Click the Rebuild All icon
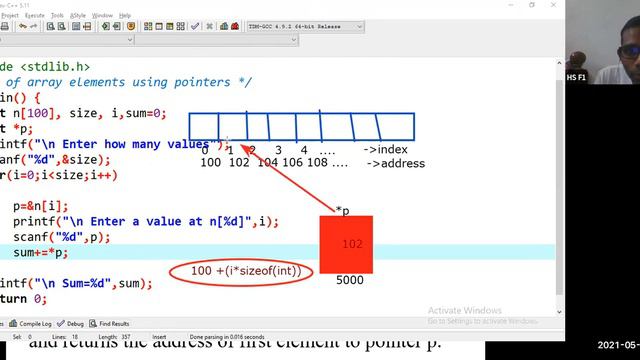 tap(180, 27)
